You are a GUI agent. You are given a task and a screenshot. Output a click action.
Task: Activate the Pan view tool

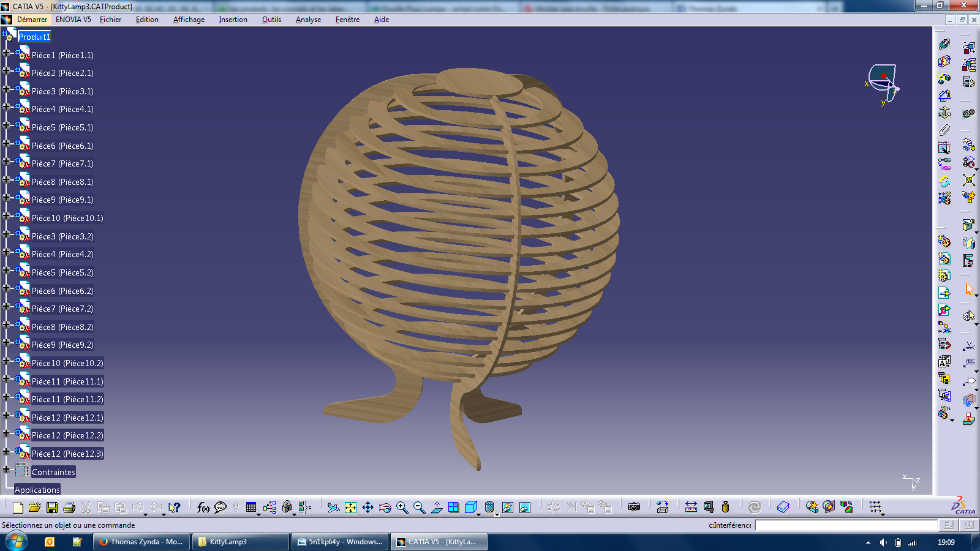pos(367,508)
